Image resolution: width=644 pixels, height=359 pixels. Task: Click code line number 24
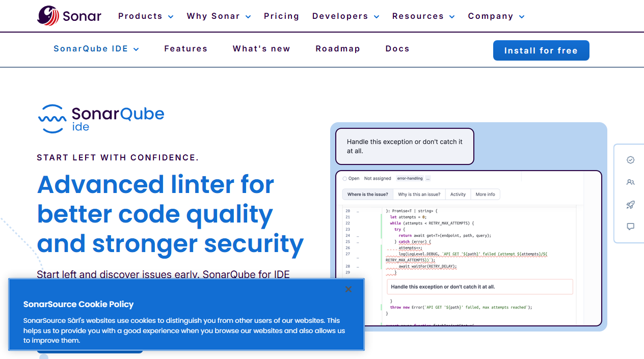(x=348, y=236)
